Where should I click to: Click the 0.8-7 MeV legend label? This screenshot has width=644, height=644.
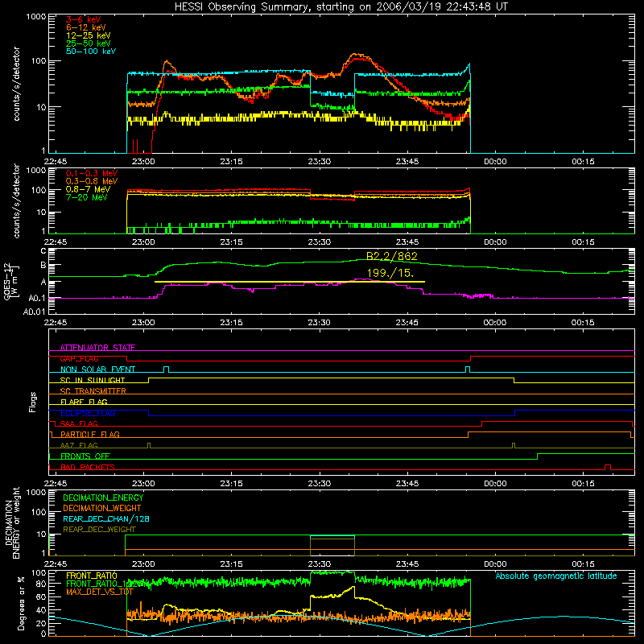click(88, 189)
